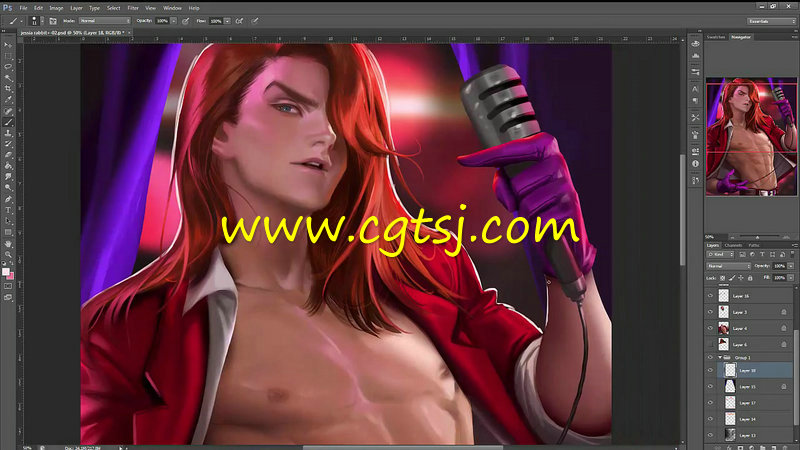Select the Path Selection tool
The width and height of the screenshot is (800, 450).
click(8, 221)
